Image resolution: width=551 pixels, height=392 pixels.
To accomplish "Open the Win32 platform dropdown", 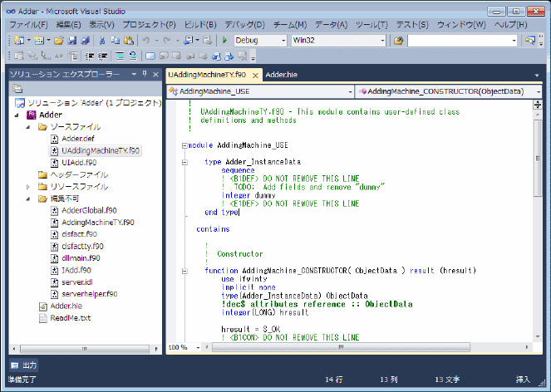I will (382, 40).
